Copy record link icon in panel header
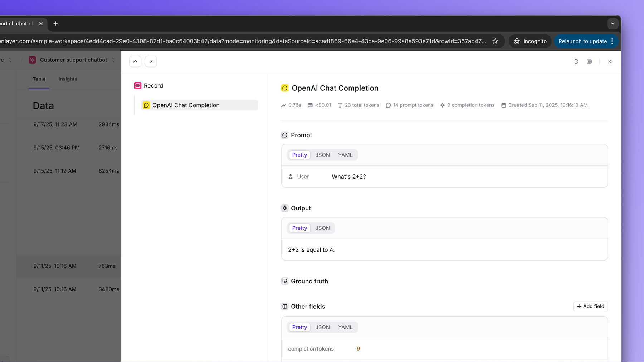This screenshot has height=362, width=644. [x=576, y=61]
